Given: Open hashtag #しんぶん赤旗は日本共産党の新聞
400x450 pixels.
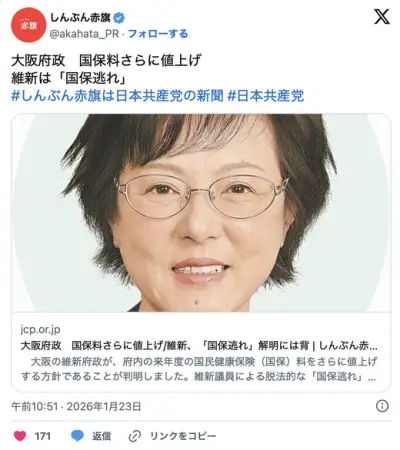Looking at the screenshot, I should [117, 96].
